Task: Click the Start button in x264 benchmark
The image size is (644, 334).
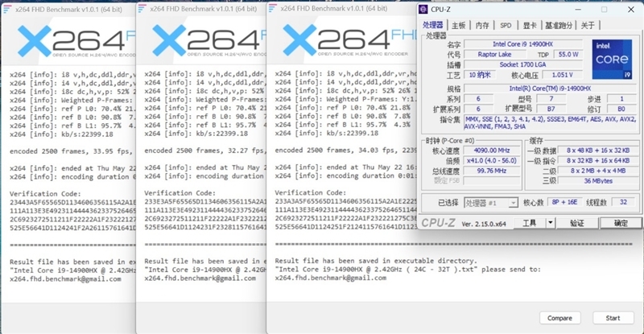Action: (613, 318)
